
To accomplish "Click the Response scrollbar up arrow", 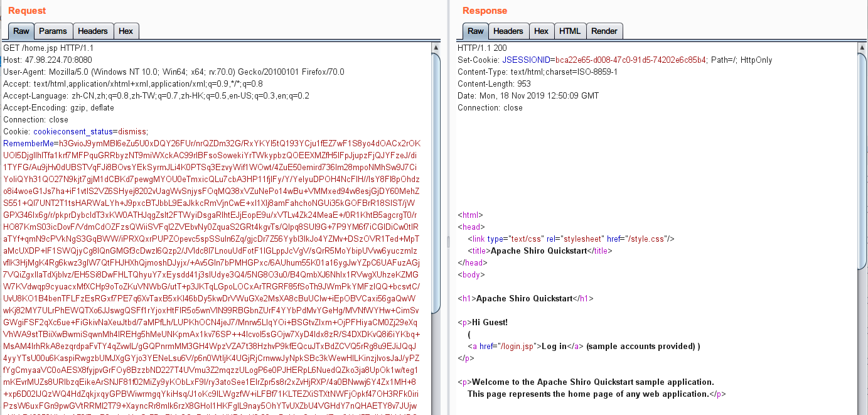I will (862, 47).
